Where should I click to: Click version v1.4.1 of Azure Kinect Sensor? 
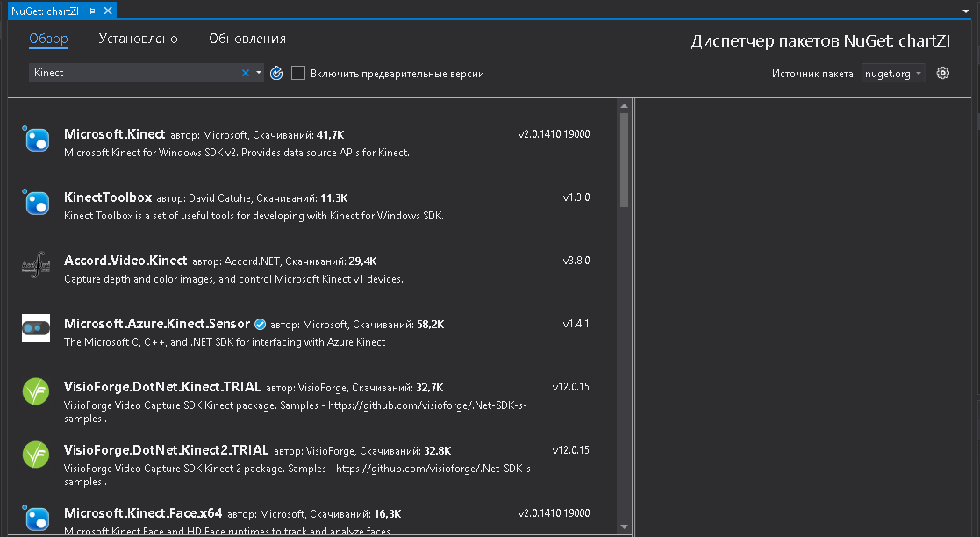(x=576, y=323)
